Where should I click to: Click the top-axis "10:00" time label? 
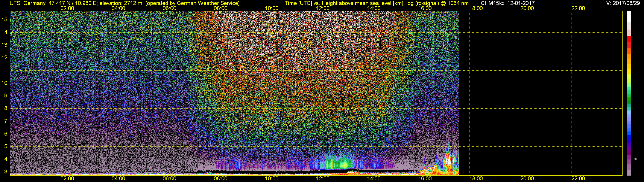[x=272, y=8]
